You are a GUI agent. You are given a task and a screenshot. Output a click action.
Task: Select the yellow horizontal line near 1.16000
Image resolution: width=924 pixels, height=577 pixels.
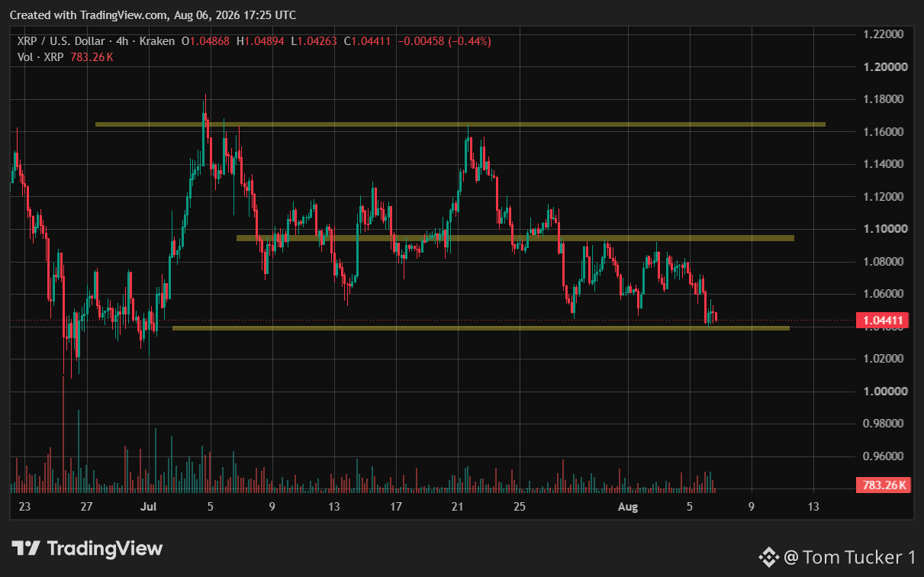pos(460,124)
